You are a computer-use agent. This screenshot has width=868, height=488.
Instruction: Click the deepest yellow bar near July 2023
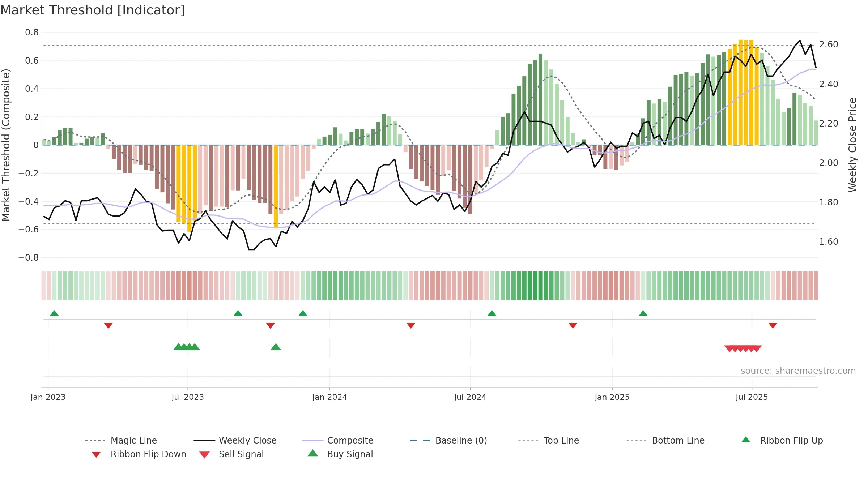tap(189, 188)
